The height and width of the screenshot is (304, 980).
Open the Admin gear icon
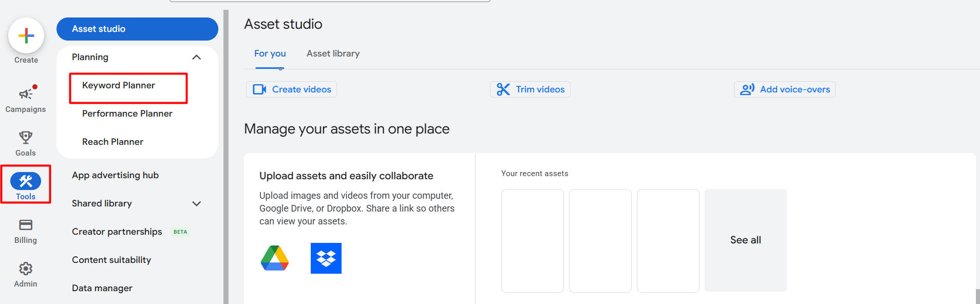pos(26,269)
